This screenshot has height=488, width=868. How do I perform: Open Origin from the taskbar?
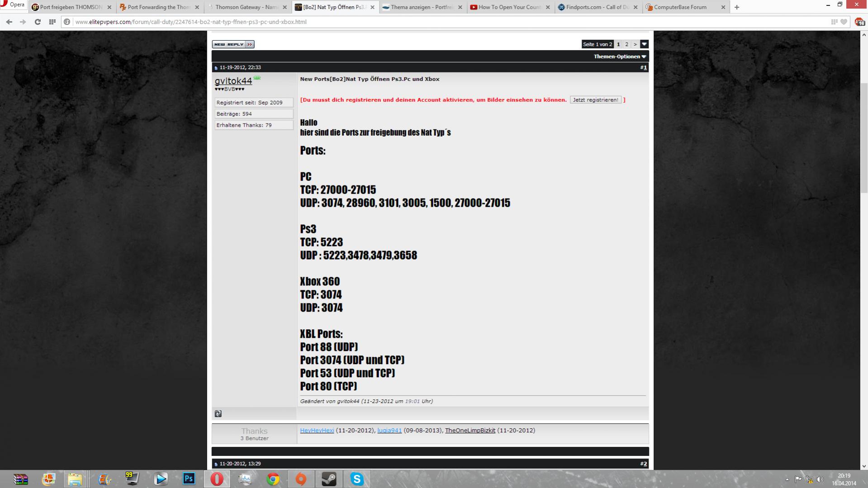[x=301, y=479]
